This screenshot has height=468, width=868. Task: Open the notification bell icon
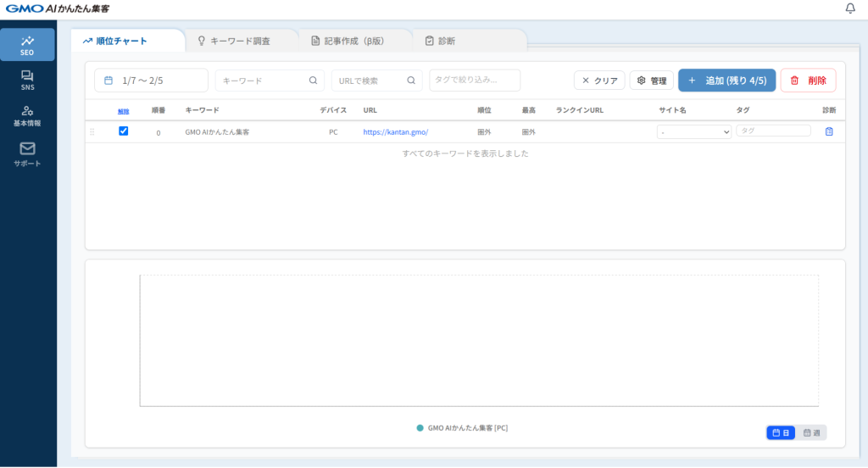tap(850, 8)
